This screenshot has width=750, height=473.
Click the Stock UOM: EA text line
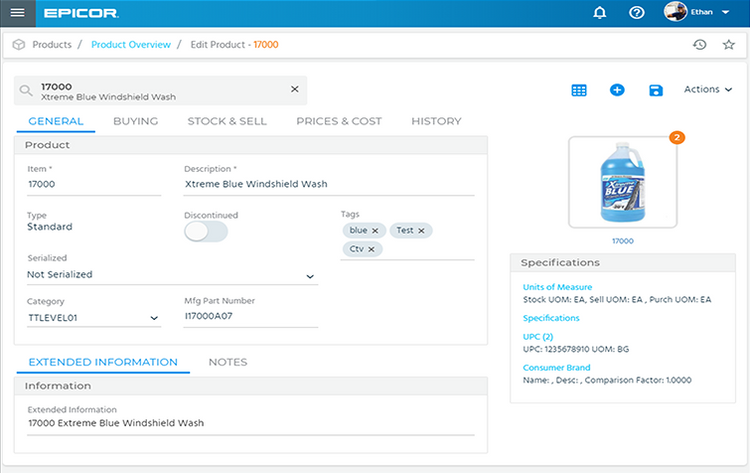click(617, 300)
